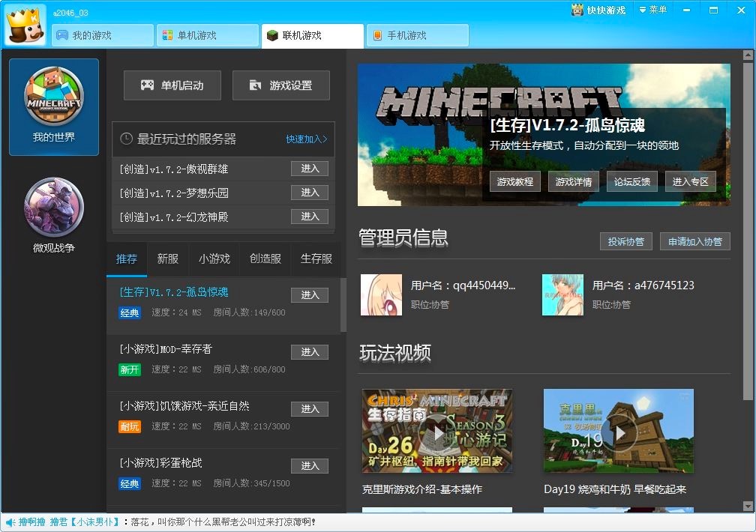Open the 游戏教程 tutorial
Image resolution: width=756 pixels, height=532 pixels.
point(514,181)
